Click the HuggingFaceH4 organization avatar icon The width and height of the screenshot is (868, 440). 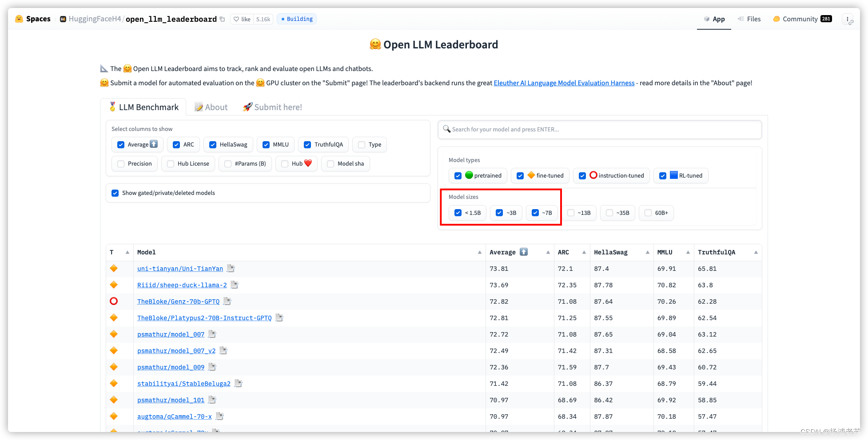[63, 19]
